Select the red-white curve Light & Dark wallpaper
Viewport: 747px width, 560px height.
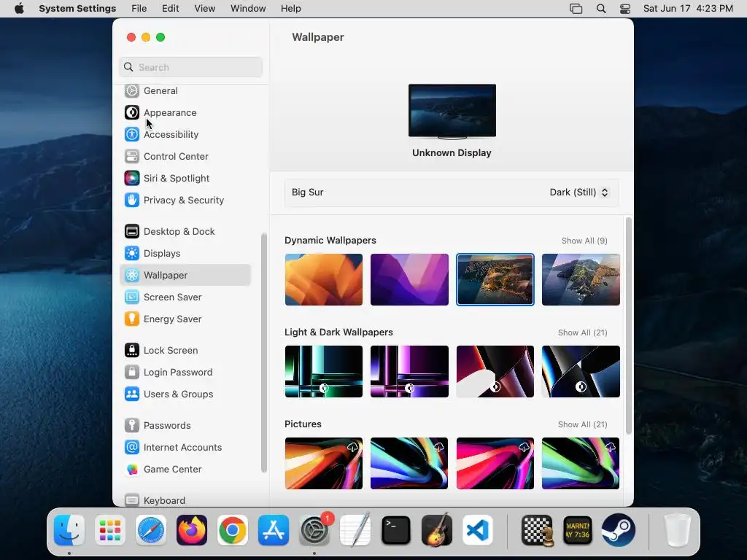coord(495,371)
